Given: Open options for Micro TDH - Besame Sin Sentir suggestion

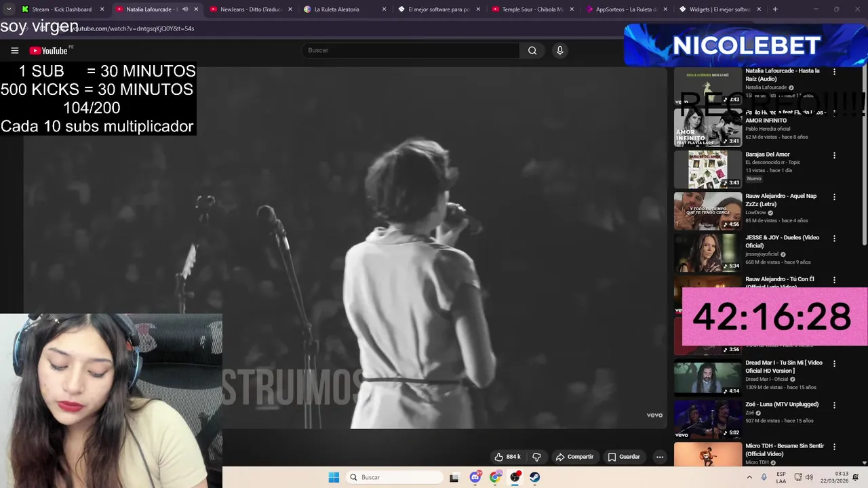Looking at the screenshot, I should point(834,447).
